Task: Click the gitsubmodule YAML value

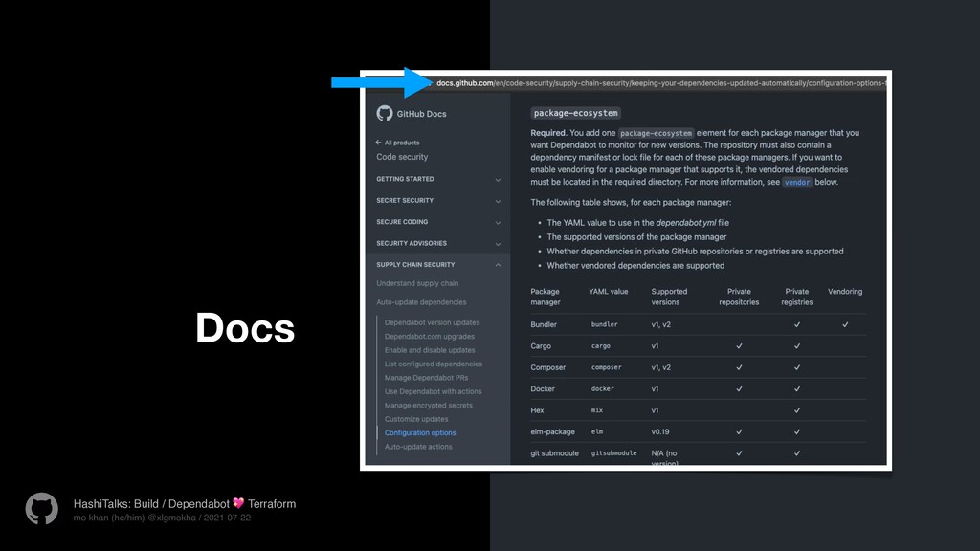Action: pos(613,452)
